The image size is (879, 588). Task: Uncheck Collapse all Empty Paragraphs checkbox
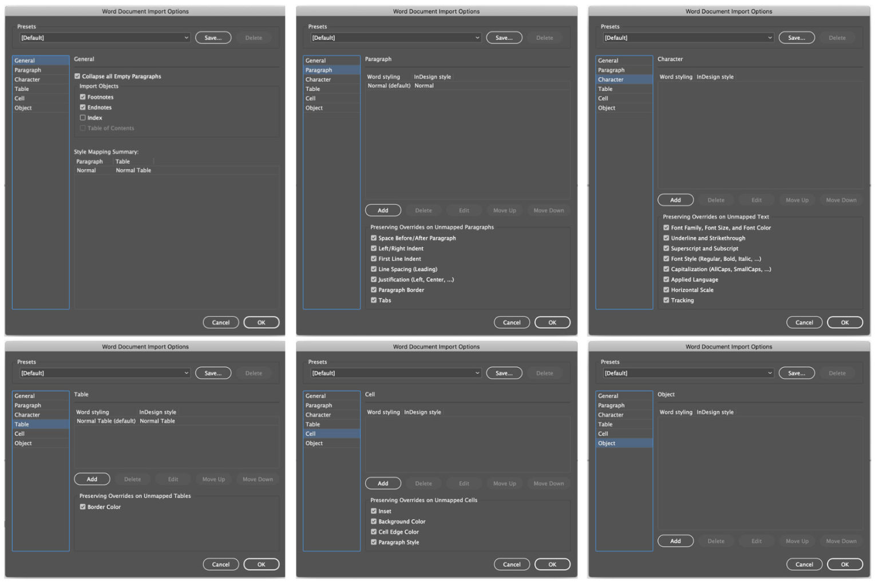click(77, 76)
